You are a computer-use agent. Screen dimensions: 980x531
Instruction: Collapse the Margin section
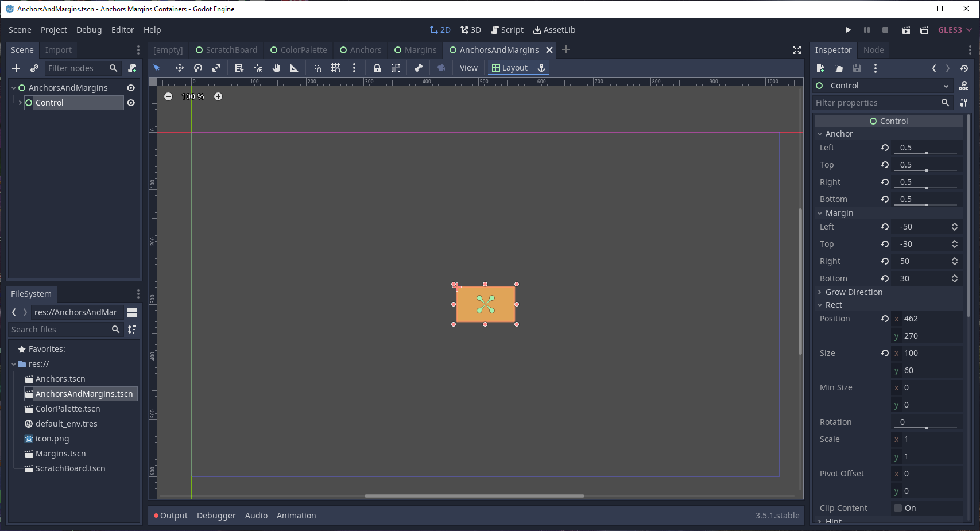[x=820, y=212]
